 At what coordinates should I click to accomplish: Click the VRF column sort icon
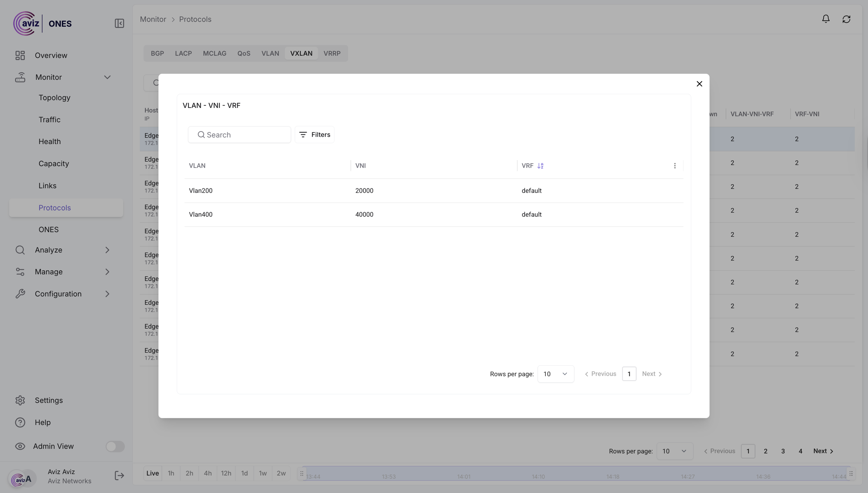click(x=540, y=166)
